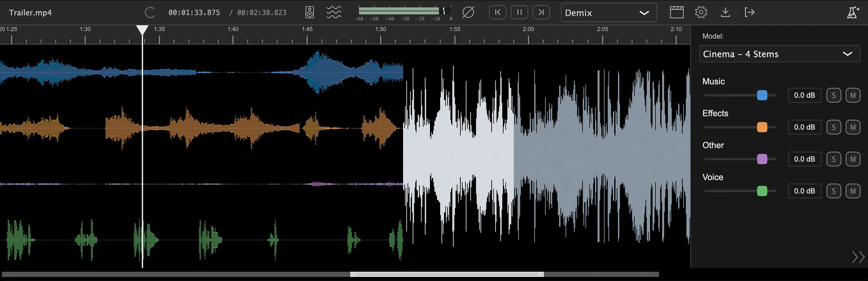Solo the Other stem
The image size is (868, 281).
click(833, 159)
